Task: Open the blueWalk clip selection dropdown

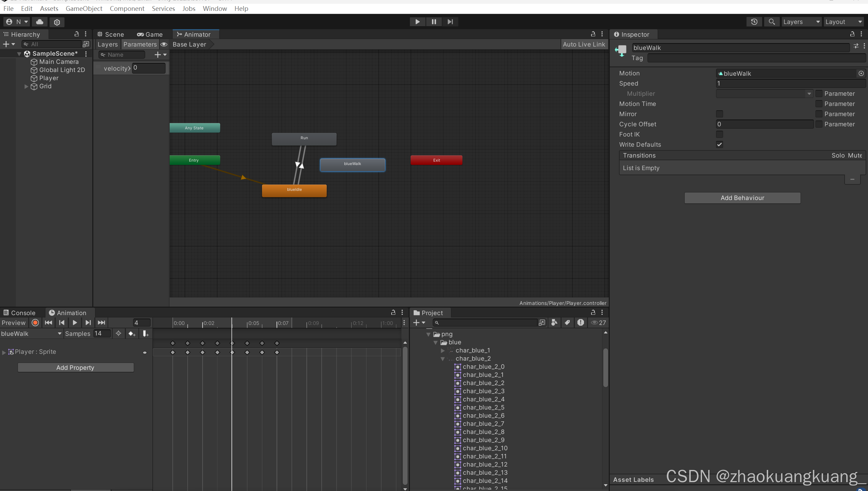Action: pos(31,334)
